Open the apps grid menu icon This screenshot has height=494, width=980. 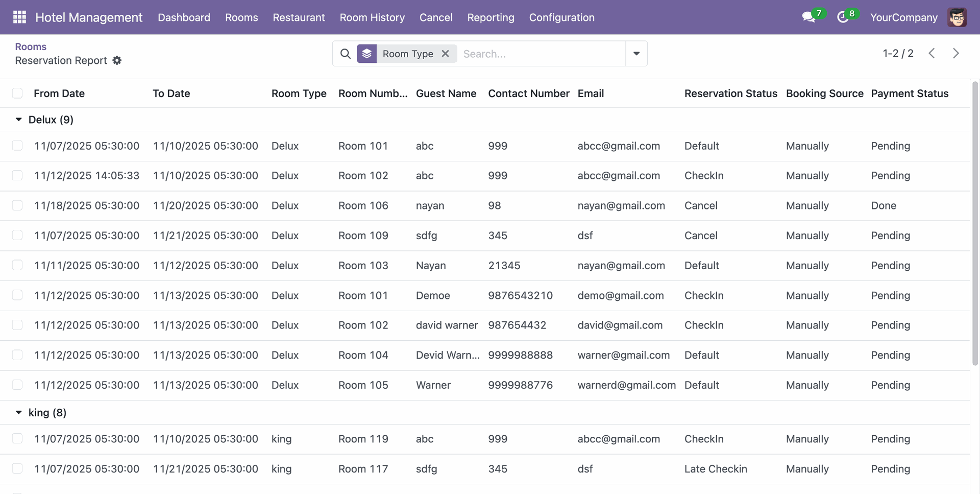coord(19,17)
